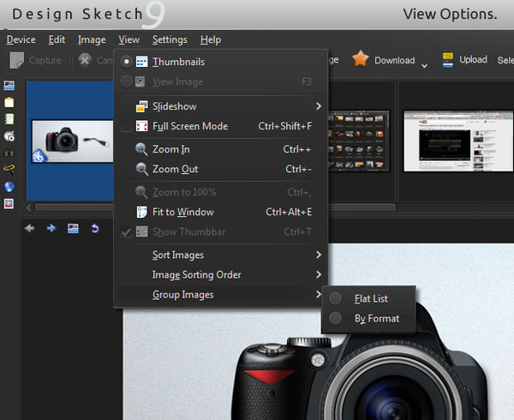Viewport: 514px width, 420px height.
Task: Open the Settings menu
Action: (170, 39)
